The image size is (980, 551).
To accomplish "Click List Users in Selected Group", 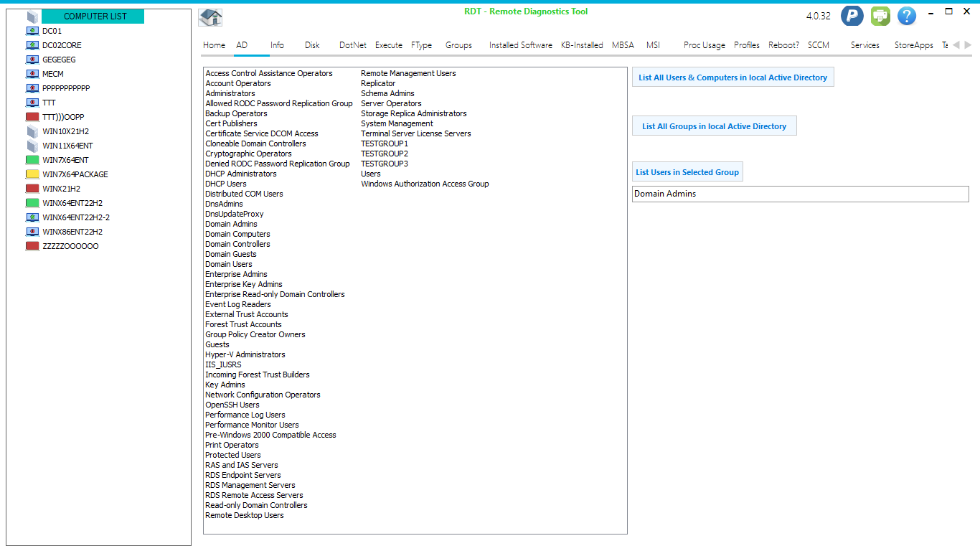I will [x=687, y=172].
